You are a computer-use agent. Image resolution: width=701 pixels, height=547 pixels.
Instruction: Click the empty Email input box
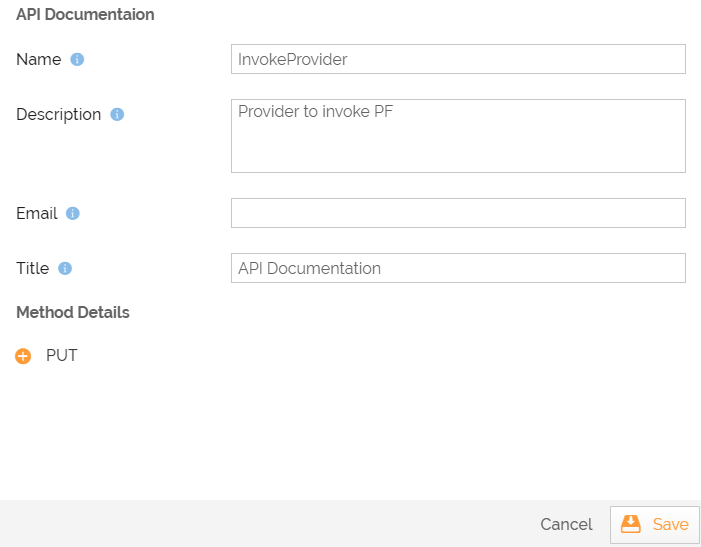click(x=457, y=213)
